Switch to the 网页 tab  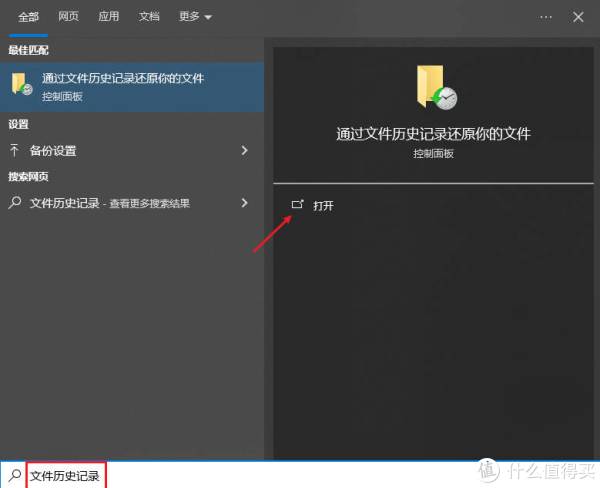point(69,17)
